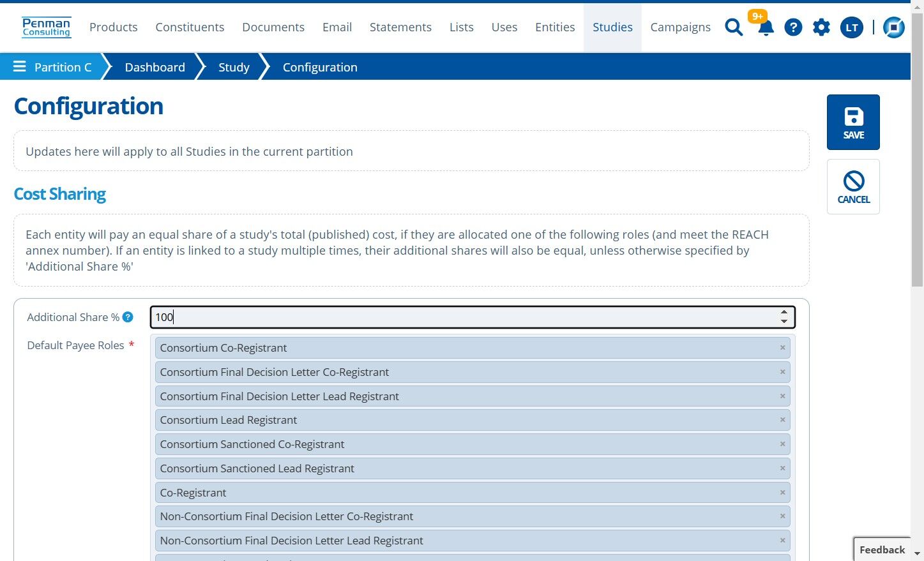
Task: Click the Partition C breadcrumb label
Action: tap(63, 67)
